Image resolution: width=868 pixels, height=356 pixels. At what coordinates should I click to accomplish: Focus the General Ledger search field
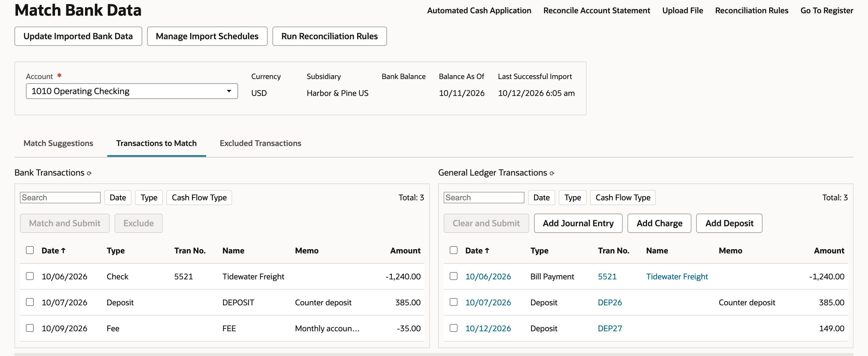pyautogui.click(x=484, y=197)
